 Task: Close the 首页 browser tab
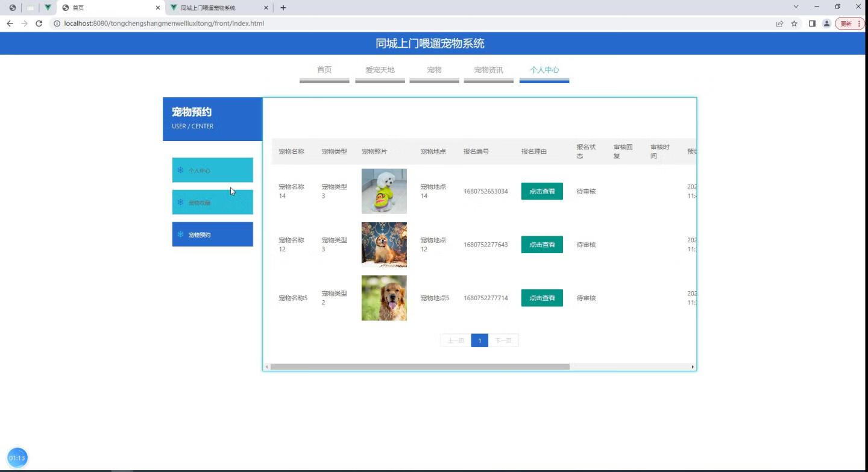coord(158,8)
